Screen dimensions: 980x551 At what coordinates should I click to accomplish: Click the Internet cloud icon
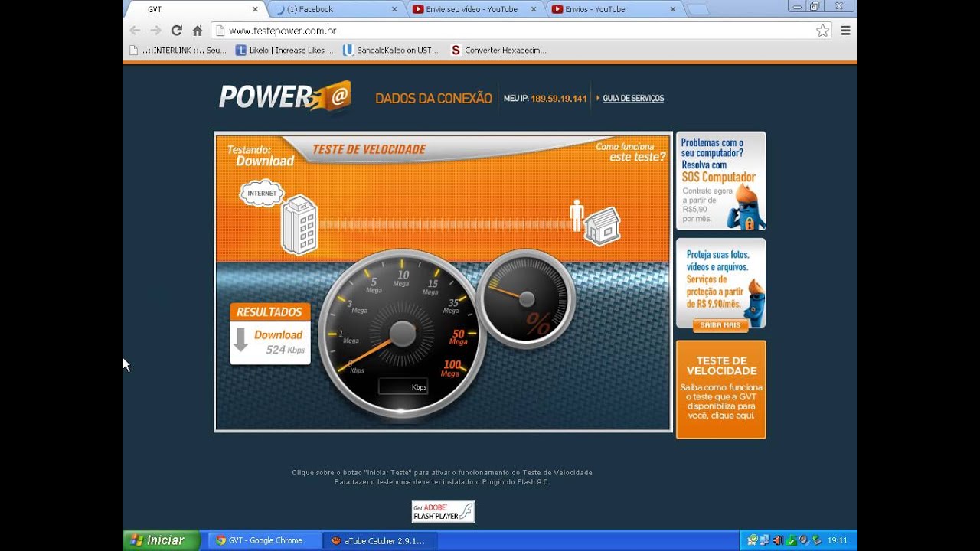point(262,193)
